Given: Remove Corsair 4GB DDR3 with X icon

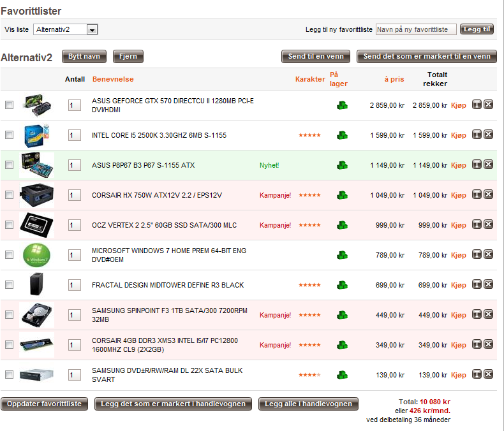Looking at the screenshot, I should pos(488,344).
